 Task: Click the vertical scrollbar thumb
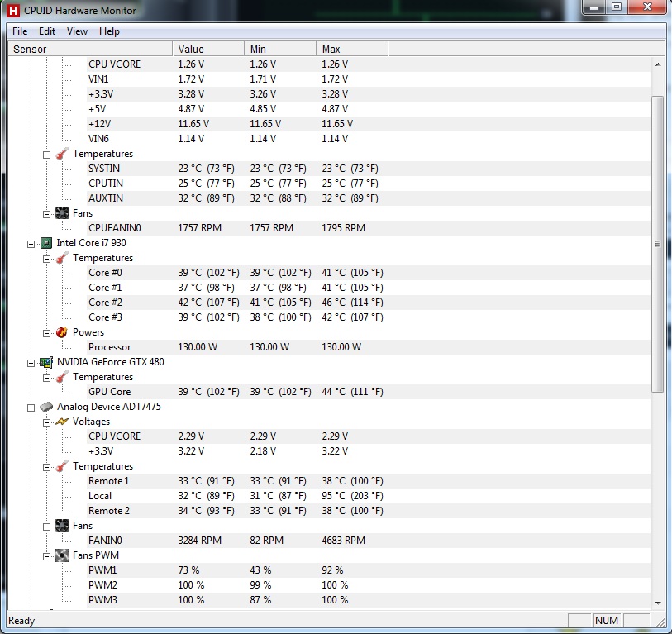657,244
